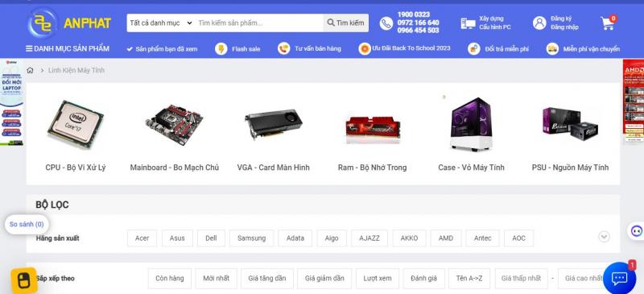Click the Tìm kiếm sản phẩm search field
Image resolution: width=644 pixels, height=294 pixels.
pos(258,23)
